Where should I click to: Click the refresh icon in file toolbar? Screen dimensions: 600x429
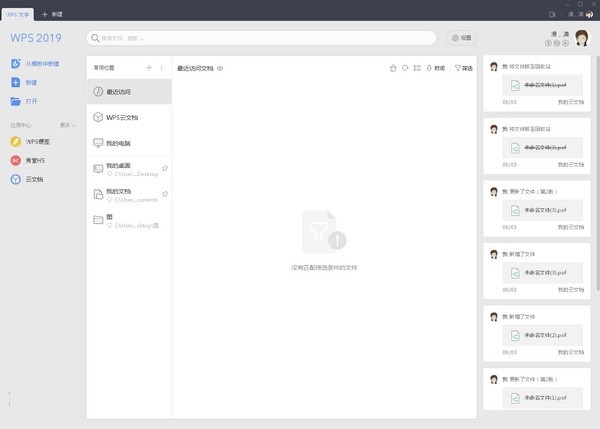pos(405,68)
